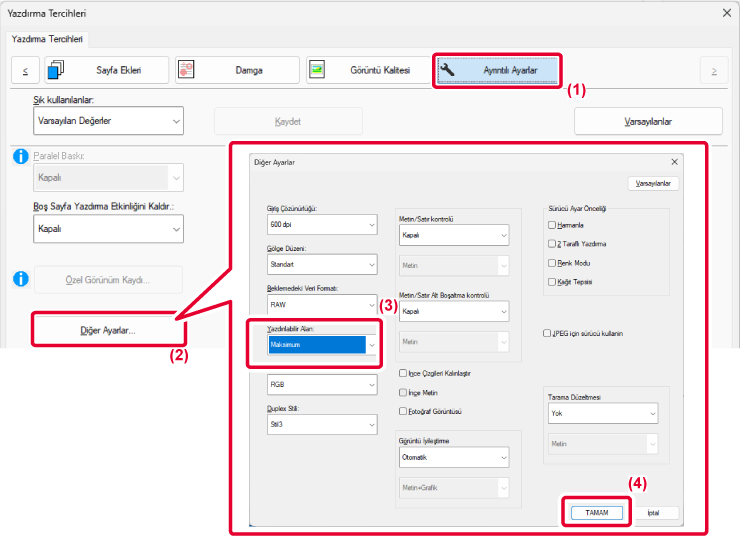Open Diğer Ayarlar... button
The width and height of the screenshot is (740, 541).
(107, 330)
